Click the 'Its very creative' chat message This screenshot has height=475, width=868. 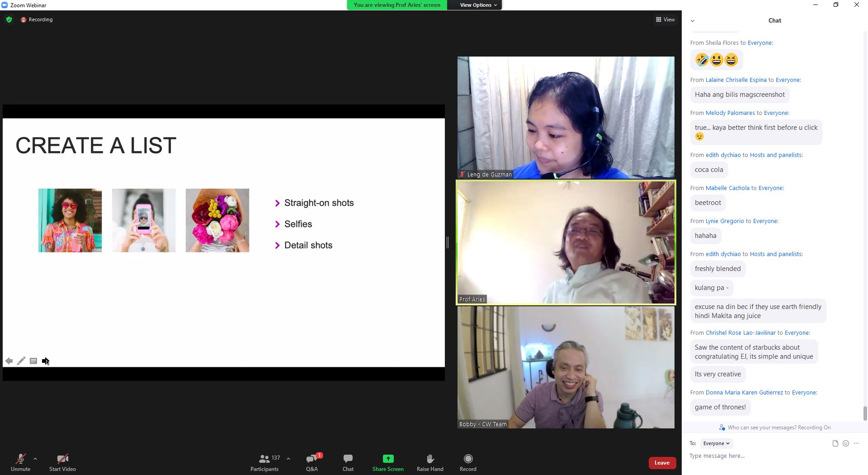coord(717,374)
